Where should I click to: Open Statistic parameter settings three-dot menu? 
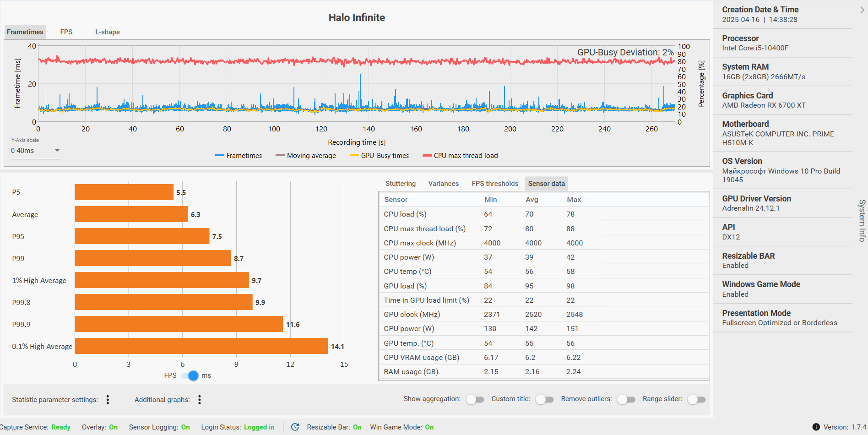point(108,400)
